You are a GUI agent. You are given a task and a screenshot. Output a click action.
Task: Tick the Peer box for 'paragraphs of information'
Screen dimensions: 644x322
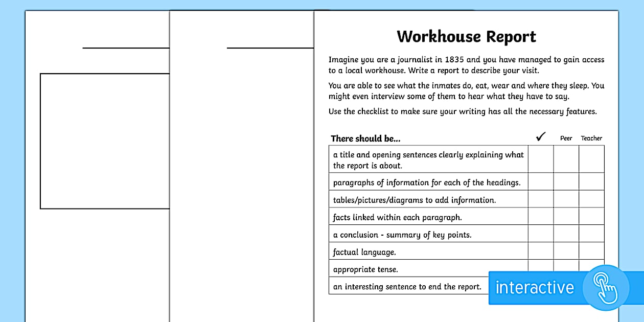tap(566, 182)
